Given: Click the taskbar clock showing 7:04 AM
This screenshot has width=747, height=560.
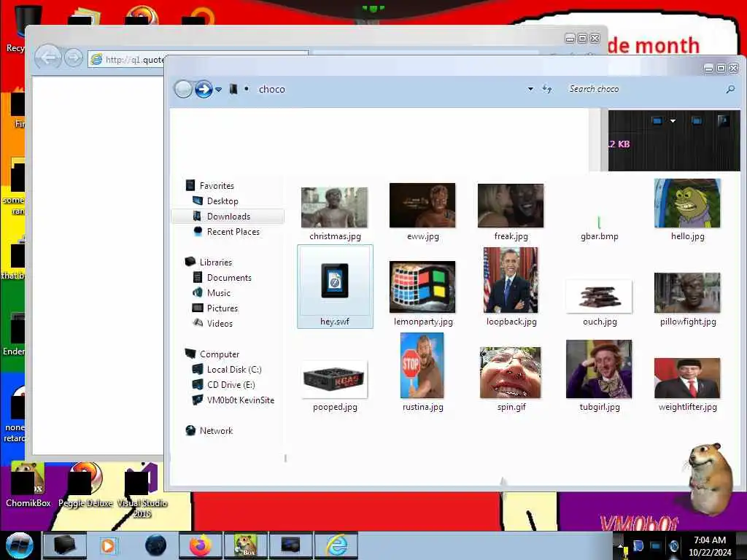Looking at the screenshot, I should point(710,545).
